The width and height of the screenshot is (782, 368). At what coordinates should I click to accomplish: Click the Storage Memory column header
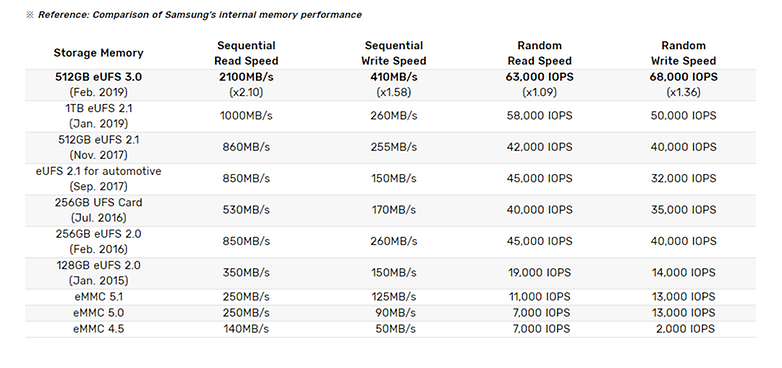pyautogui.click(x=98, y=53)
